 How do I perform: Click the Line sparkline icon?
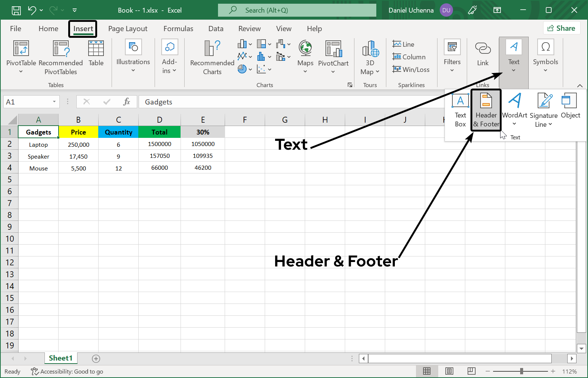pyautogui.click(x=403, y=44)
